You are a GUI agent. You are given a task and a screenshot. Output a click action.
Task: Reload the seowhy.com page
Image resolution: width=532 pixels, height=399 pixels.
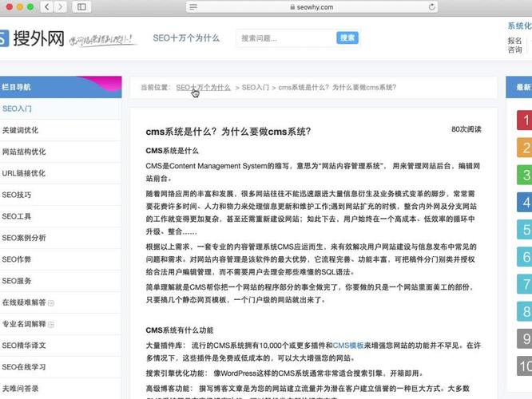431,6
